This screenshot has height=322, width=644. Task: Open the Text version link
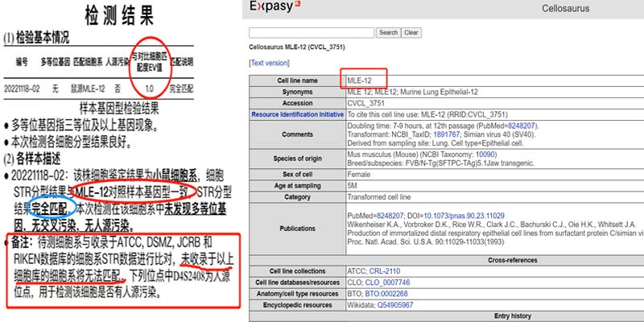click(269, 63)
